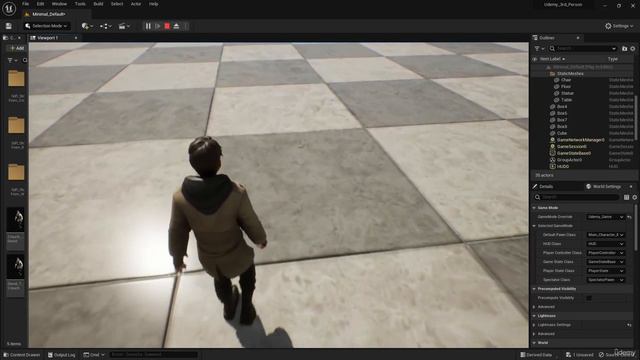Open the Select menu

click(x=117, y=4)
